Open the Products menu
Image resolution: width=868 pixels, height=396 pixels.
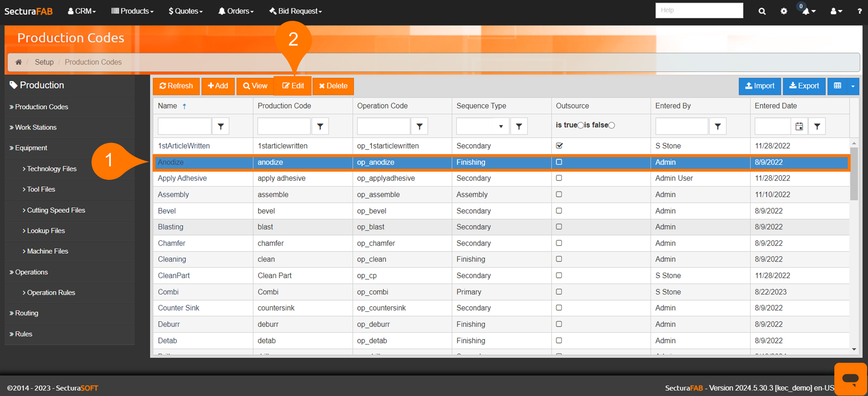pos(132,11)
